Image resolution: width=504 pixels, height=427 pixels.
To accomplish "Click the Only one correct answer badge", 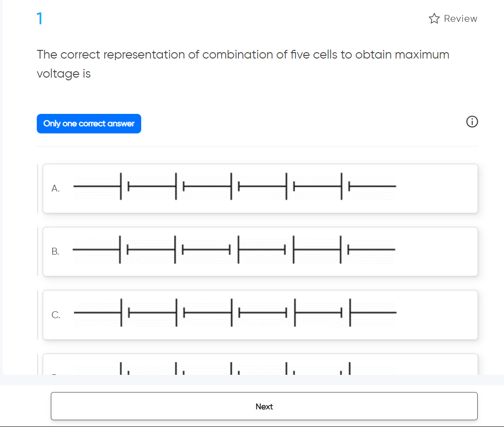I will point(89,123).
